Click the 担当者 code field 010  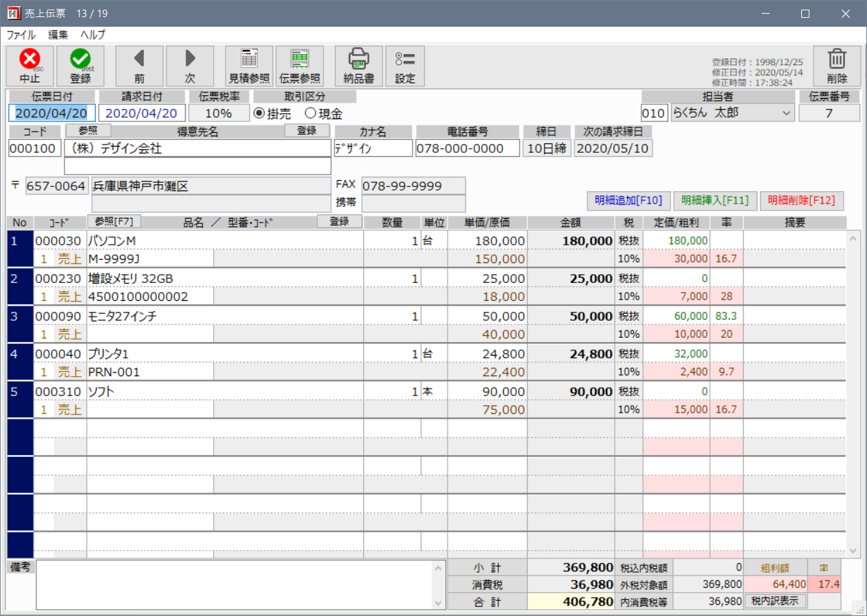655,113
